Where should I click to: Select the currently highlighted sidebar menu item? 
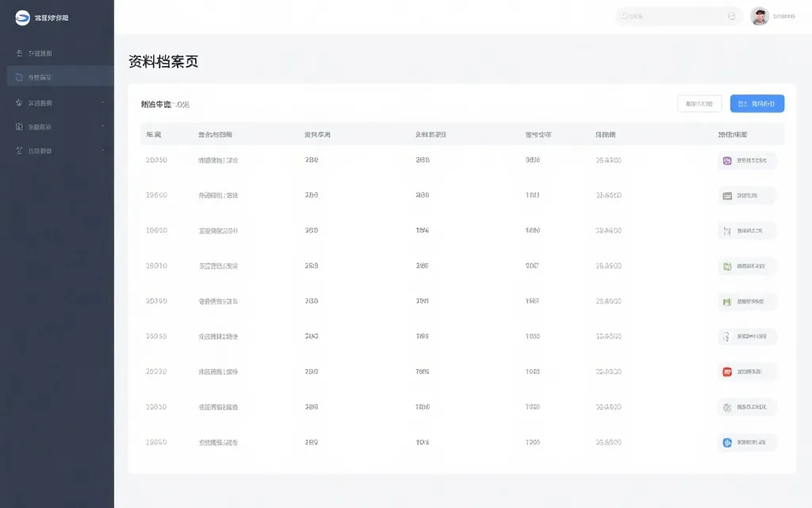48,77
